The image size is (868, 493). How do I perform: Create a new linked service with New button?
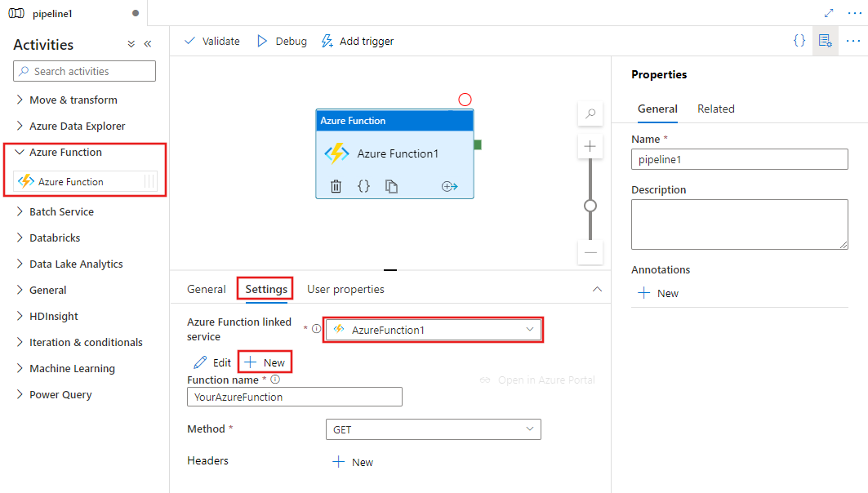pos(265,362)
